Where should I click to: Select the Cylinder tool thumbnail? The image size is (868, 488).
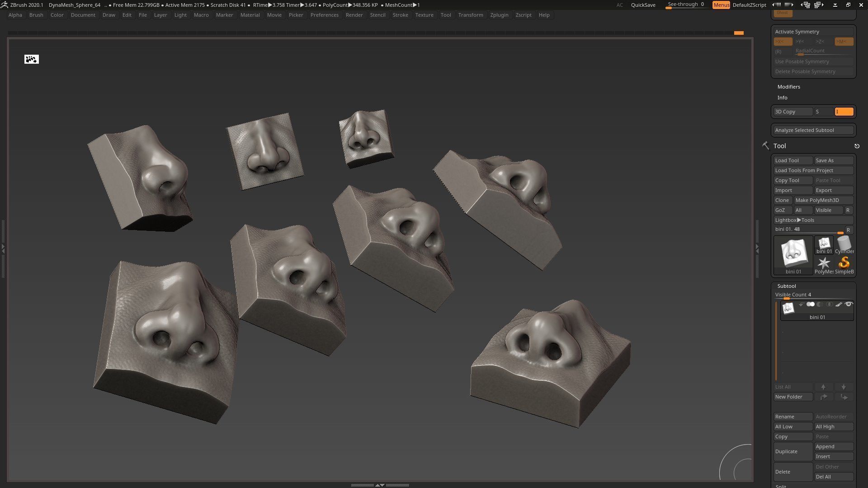pyautogui.click(x=844, y=244)
